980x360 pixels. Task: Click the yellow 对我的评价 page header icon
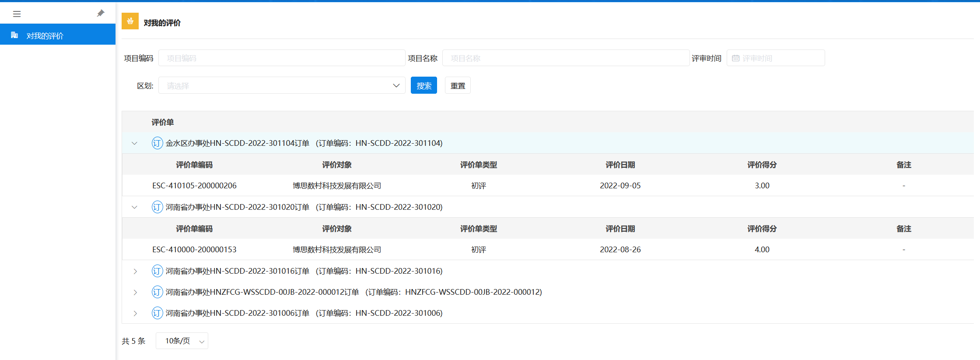(x=130, y=21)
